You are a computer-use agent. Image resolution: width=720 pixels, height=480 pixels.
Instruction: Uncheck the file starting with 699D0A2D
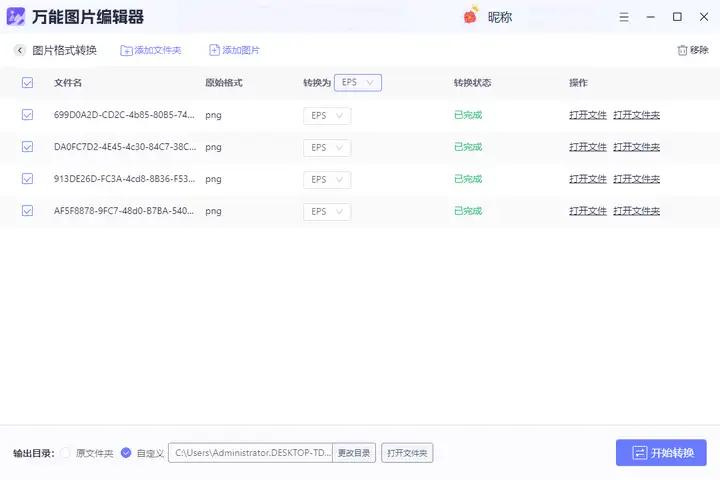[27, 115]
